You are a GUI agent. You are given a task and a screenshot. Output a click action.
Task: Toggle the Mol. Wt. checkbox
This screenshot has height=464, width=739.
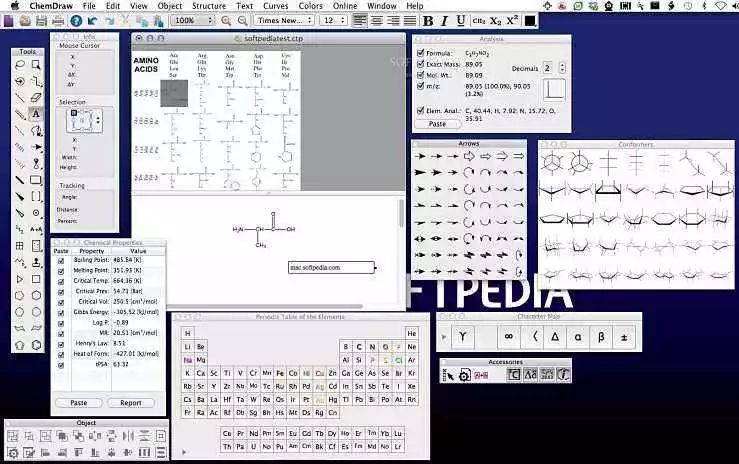[420, 75]
